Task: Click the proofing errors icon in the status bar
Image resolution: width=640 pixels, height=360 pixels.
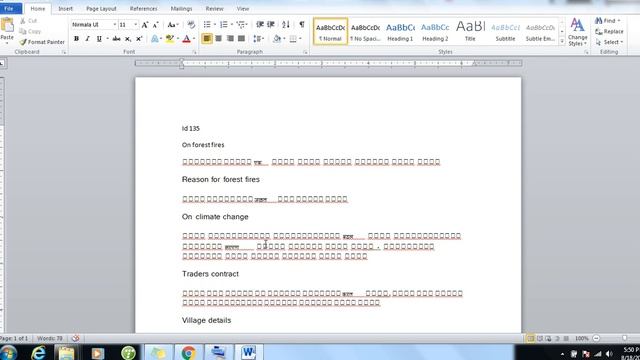Action: click(x=76, y=338)
